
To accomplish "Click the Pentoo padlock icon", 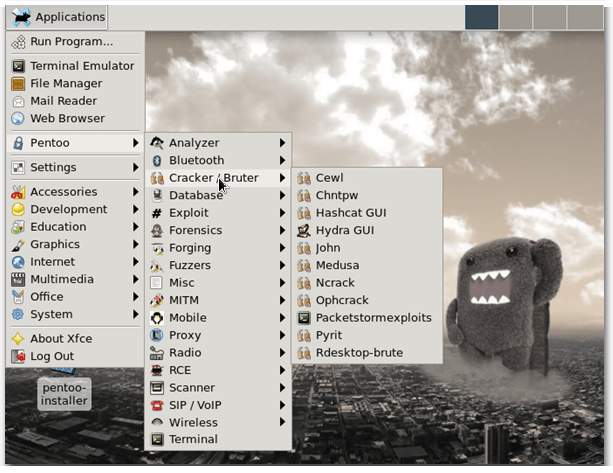I will tap(18, 143).
